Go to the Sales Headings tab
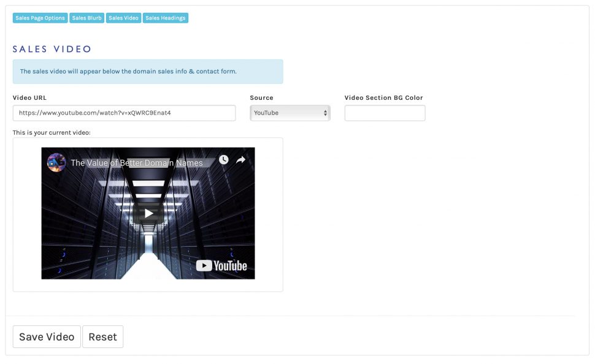 pos(166,18)
